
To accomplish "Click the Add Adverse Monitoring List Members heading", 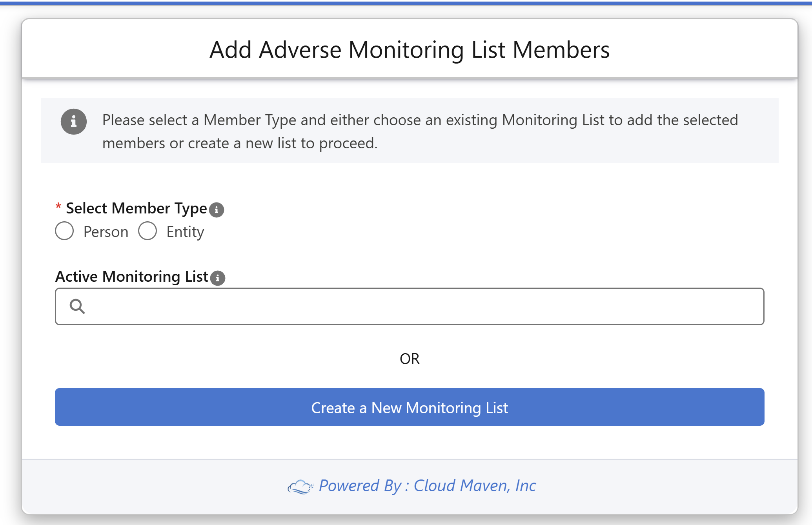I will [410, 50].
